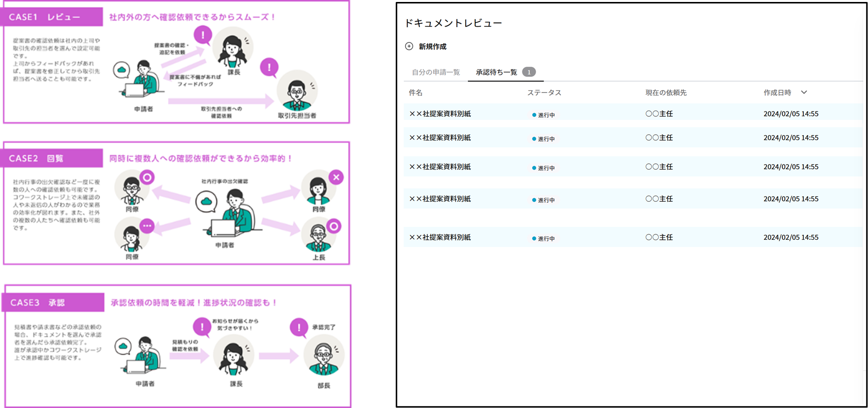
Task: Open the first ××社提案資料別紙 row
Action: coord(440,113)
